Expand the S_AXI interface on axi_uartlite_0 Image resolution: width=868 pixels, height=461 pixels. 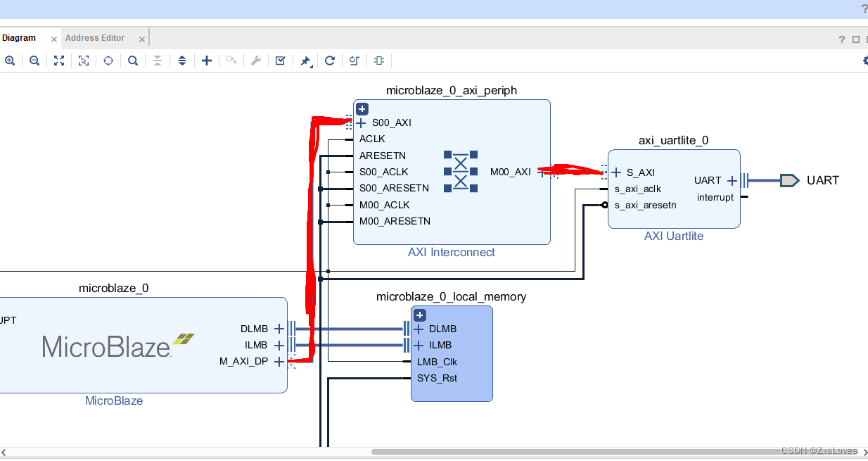(x=616, y=172)
